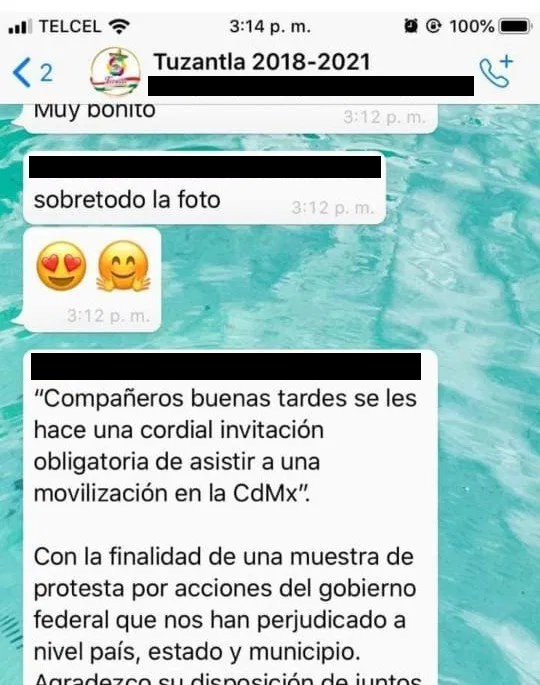Tap the cellular signal bars icon

tap(20, 27)
